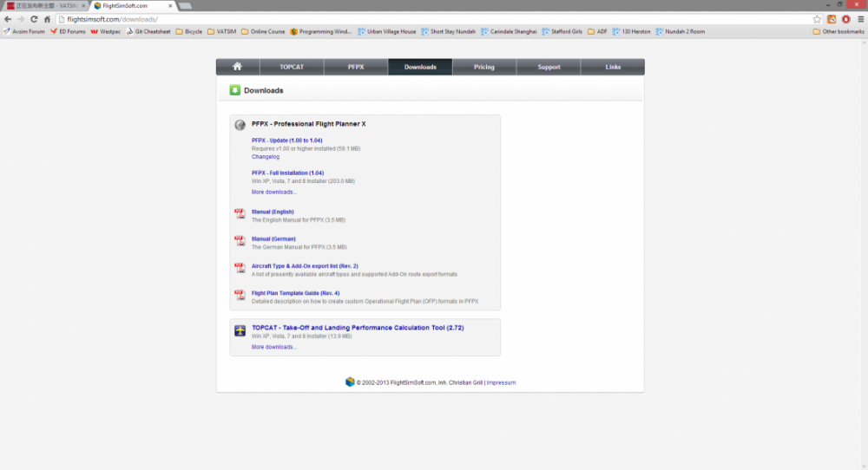Download PFPX Full Installation 1.04

point(288,173)
